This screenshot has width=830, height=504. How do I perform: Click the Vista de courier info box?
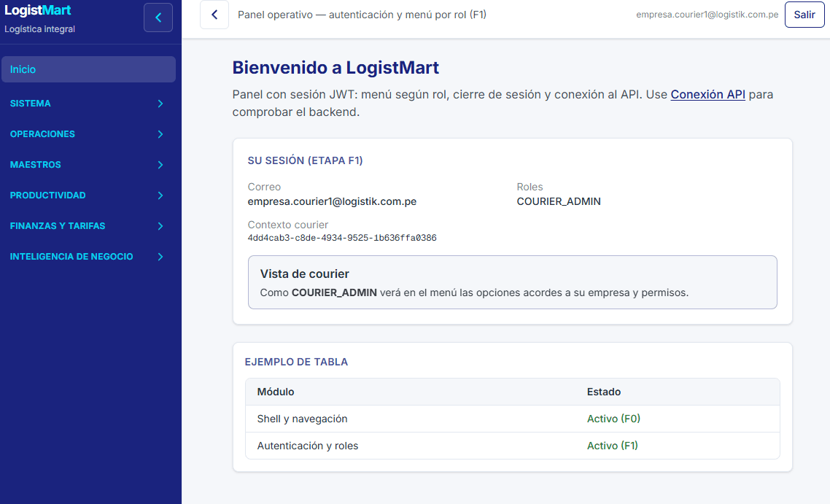click(511, 282)
